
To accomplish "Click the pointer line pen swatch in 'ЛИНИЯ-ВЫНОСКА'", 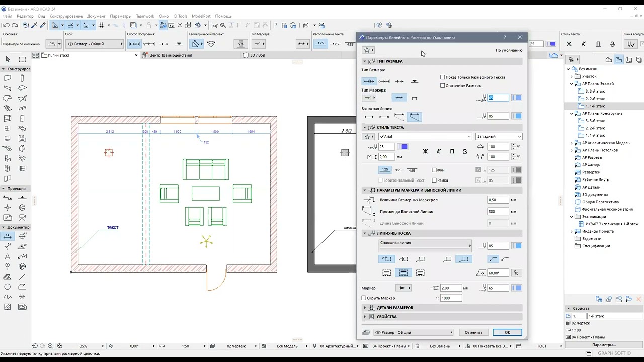I will click(517, 246).
